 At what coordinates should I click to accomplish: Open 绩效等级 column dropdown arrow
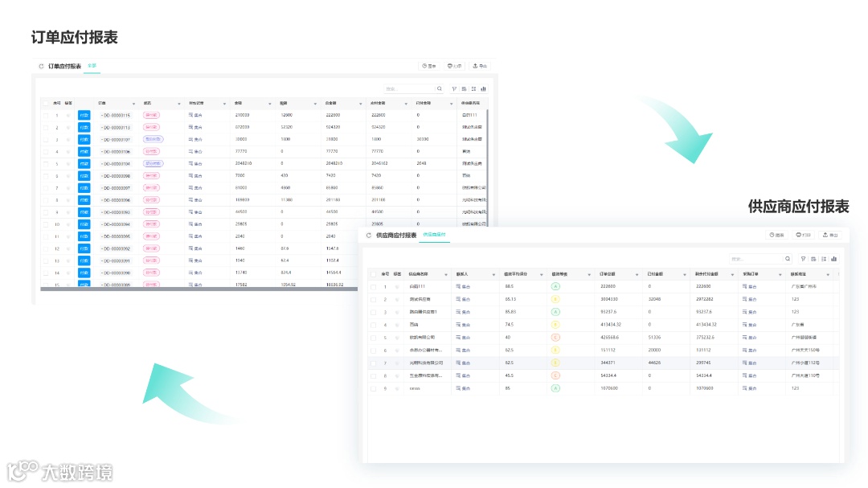point(588,275)
